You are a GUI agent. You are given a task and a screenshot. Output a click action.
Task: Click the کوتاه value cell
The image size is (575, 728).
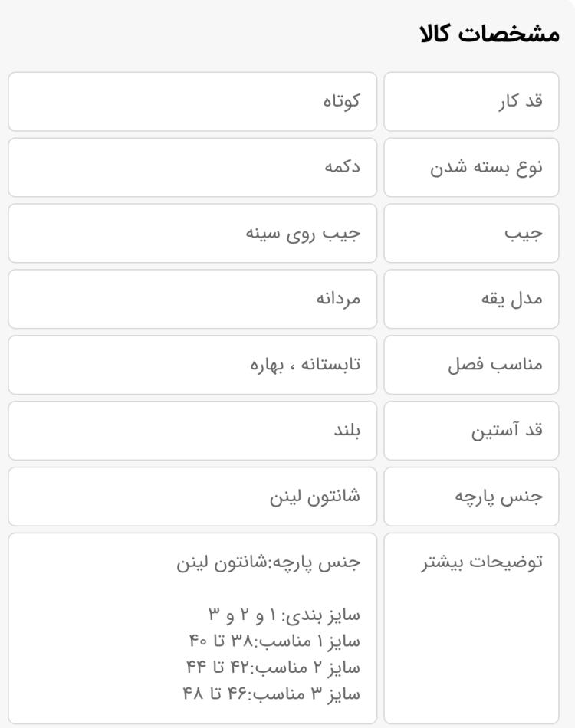pyautogui.click(x=192, y=102)
